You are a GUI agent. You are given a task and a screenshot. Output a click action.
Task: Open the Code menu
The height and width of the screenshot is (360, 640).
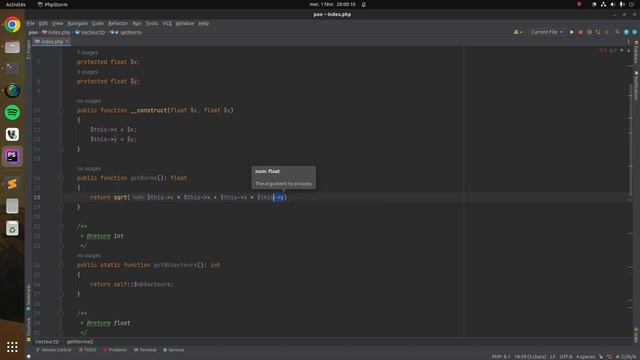pyautogui.click(x=98, y=23)
